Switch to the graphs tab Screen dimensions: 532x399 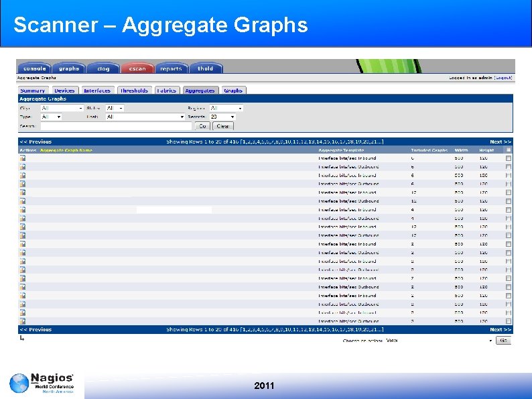69,68
